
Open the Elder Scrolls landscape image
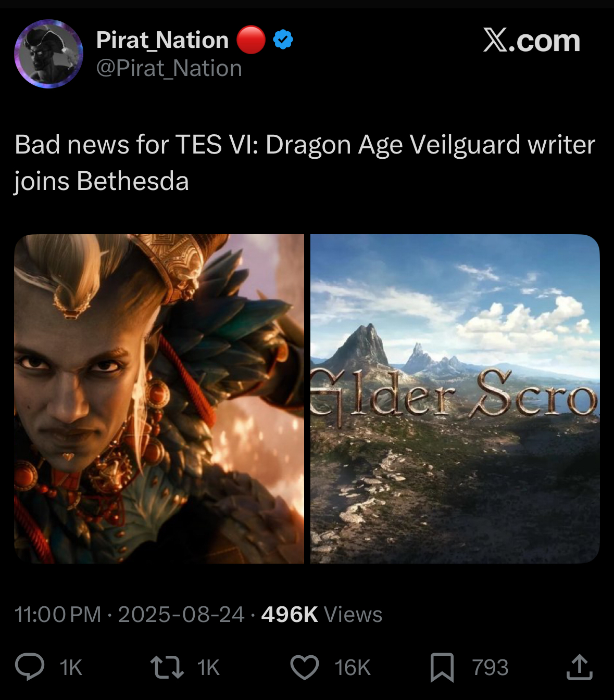(x=455, y=399)
